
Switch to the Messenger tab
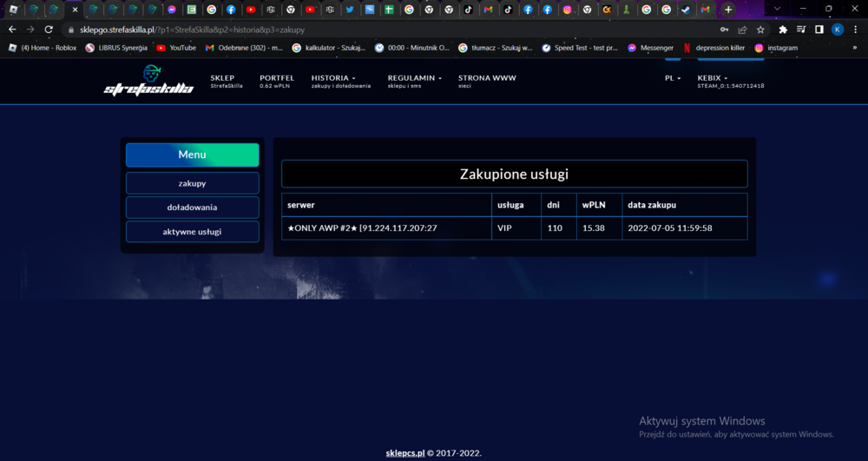[x=172, y=10]
